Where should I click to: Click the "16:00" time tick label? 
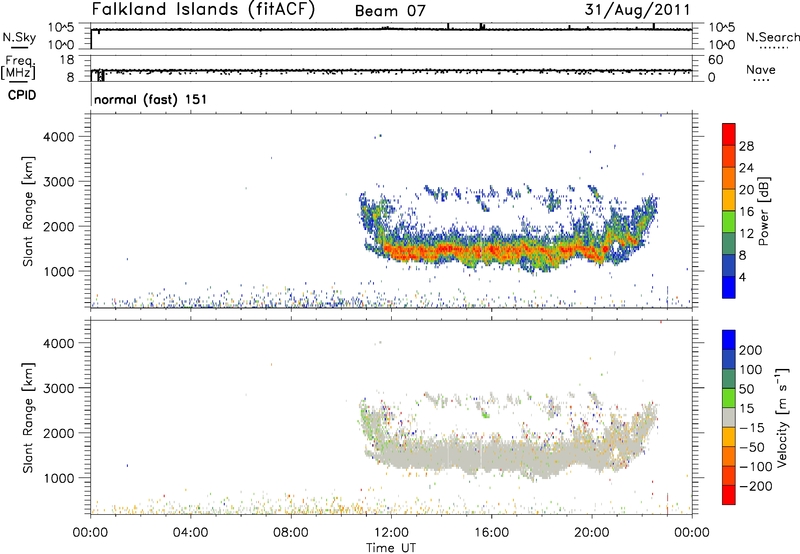(491, 533)
